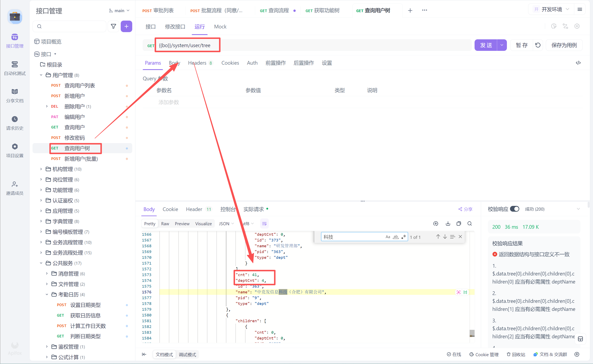Click the reset undo icon next to 暂存

coord(538,45)
